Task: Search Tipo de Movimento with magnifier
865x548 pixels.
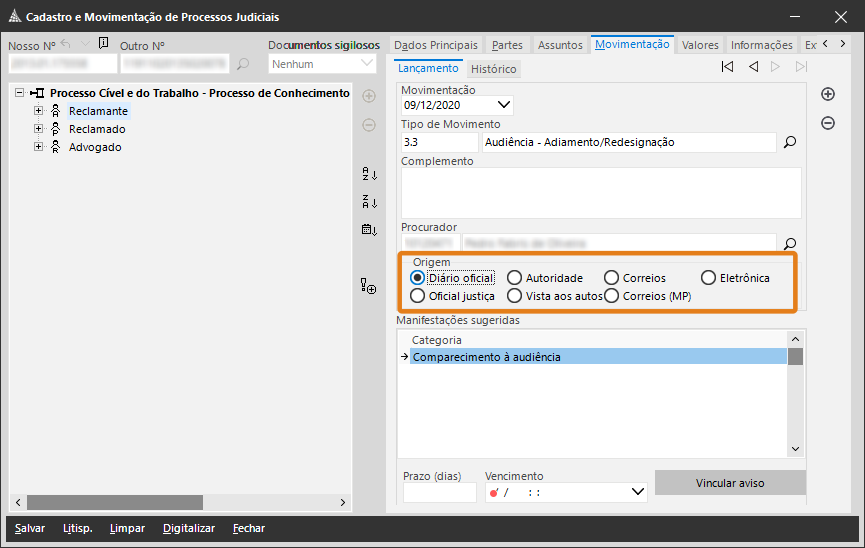Action: point(790,143)
